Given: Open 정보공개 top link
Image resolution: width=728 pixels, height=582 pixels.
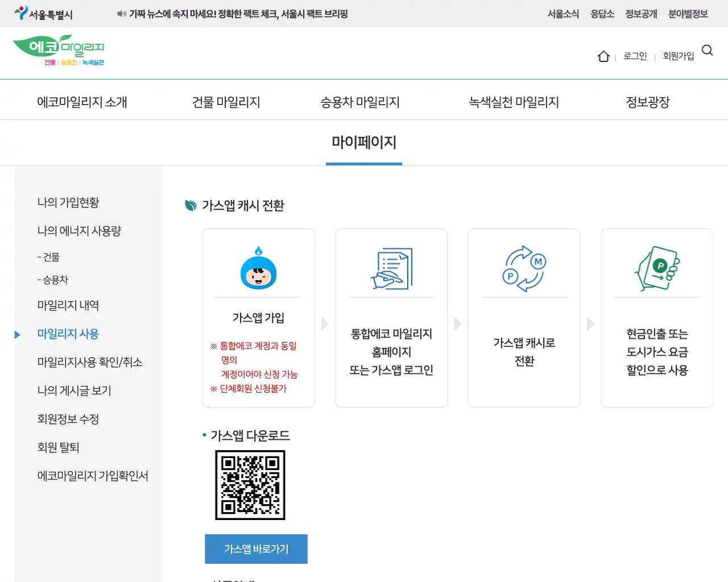Looking at the screenshot, I should tap(641, 14).
